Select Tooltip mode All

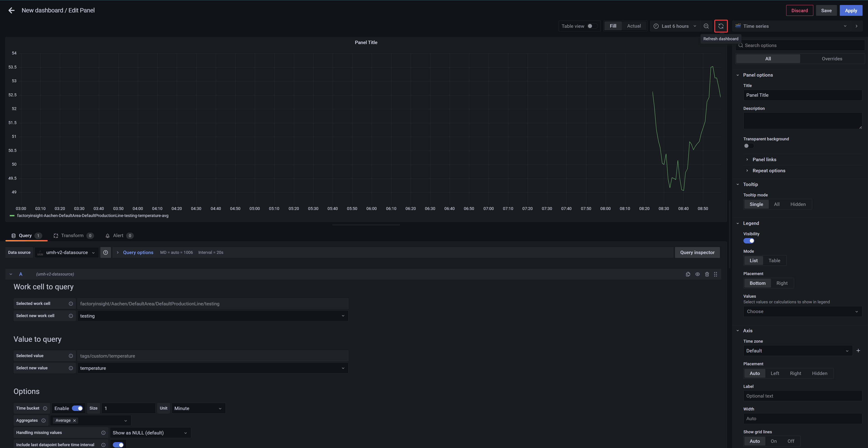click(777, 204)
